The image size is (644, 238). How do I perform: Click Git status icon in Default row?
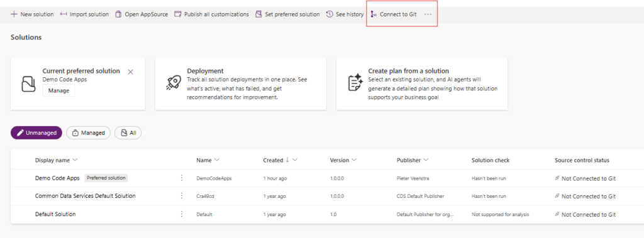point(557,214)
